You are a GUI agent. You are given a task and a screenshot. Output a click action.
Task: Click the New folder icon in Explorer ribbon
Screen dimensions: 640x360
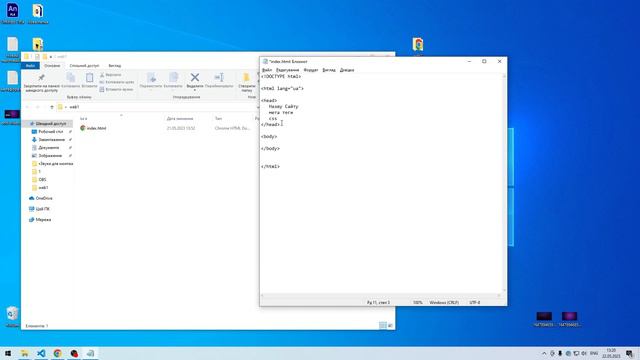pos(247,78)
